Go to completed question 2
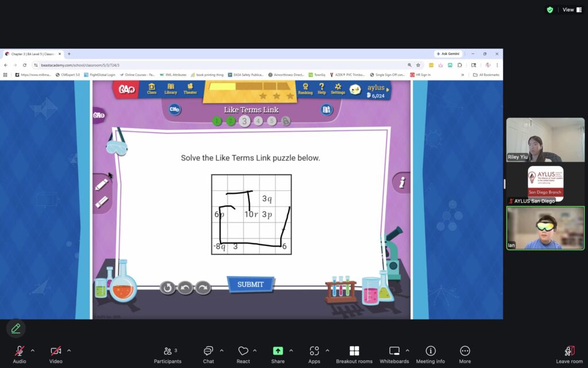The height and width of the screenshot is (368, 588). tap(230, 121)
